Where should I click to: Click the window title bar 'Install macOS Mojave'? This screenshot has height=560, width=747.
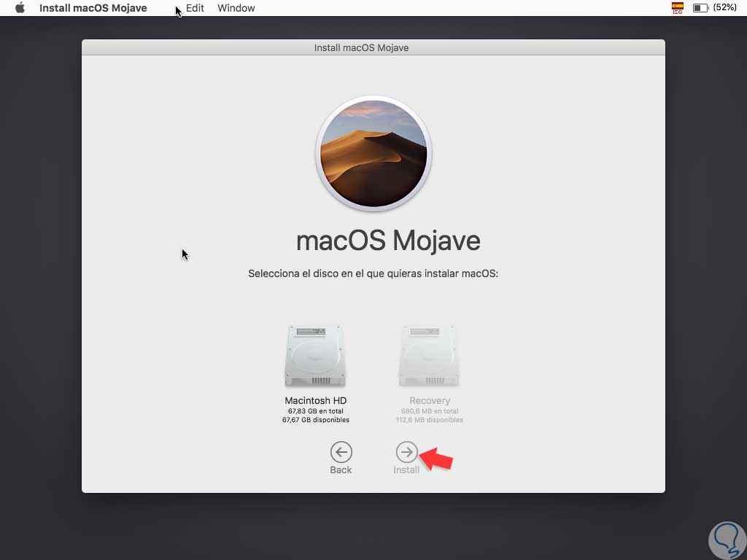[x=373, y=47]
